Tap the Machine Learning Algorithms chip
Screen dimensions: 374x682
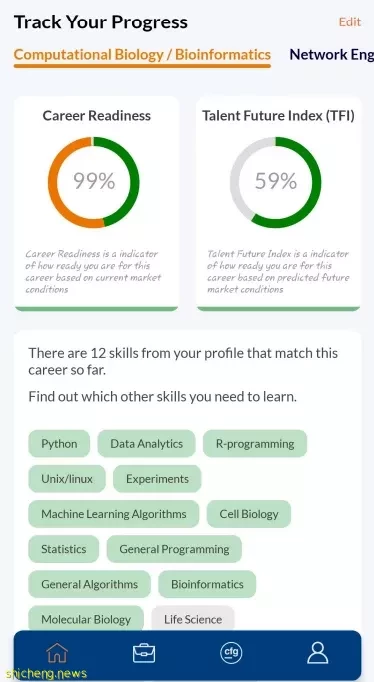pyautogui.click(x=114, y=514)
